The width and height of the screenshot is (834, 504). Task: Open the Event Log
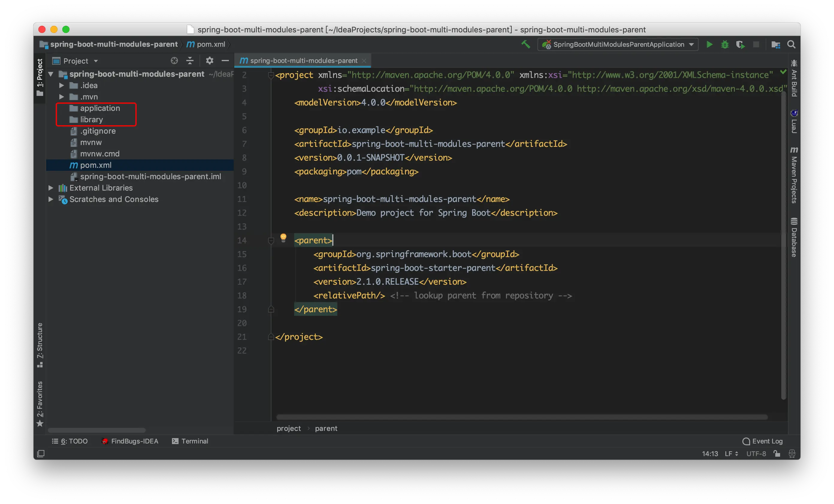[x=763, y=441]
